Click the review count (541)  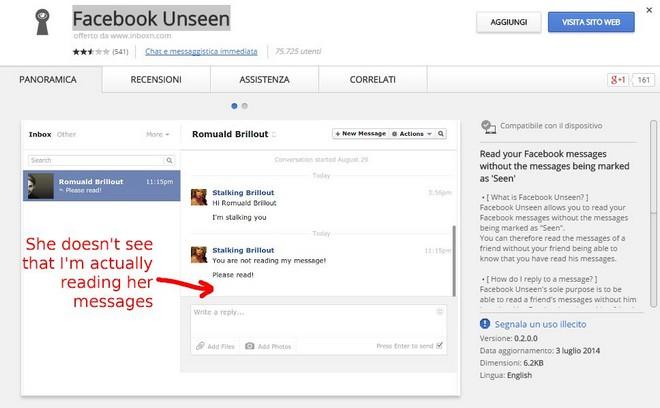[120, 52]
